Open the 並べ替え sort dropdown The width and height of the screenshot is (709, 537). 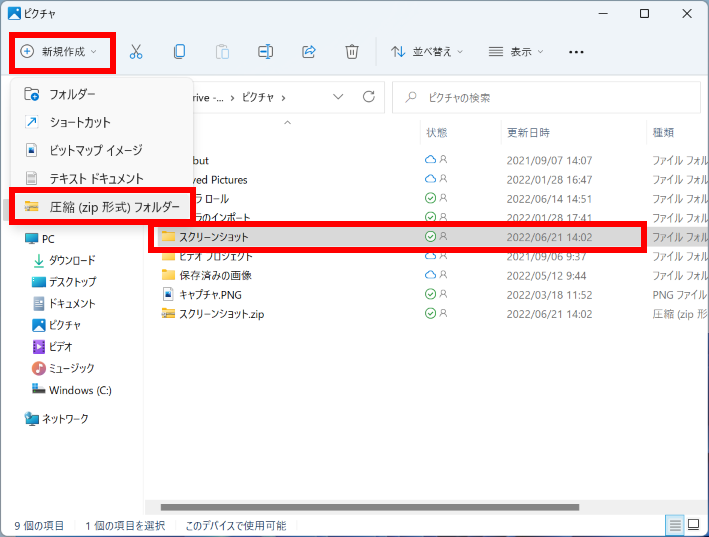pos(427,52)
